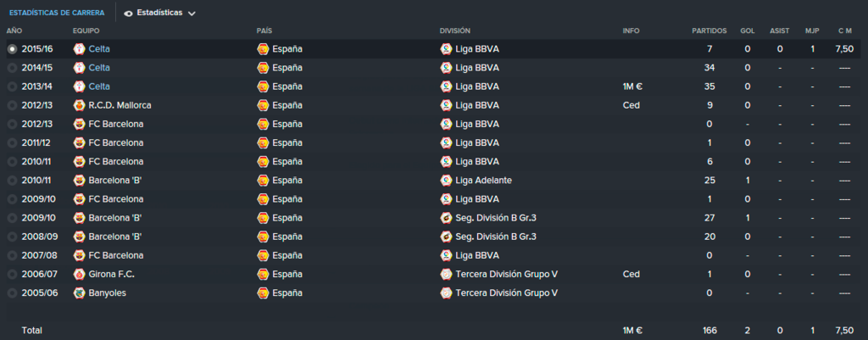Click the GOL column header

click(748, 31)
